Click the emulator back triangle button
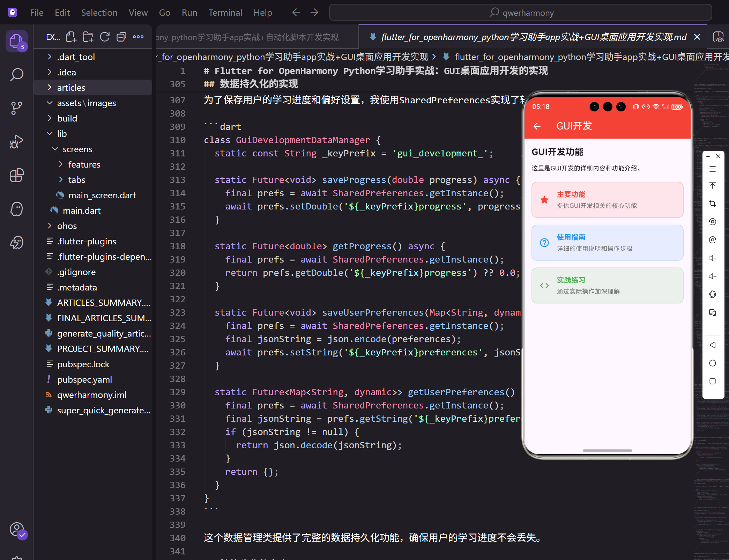 [713, 345]
